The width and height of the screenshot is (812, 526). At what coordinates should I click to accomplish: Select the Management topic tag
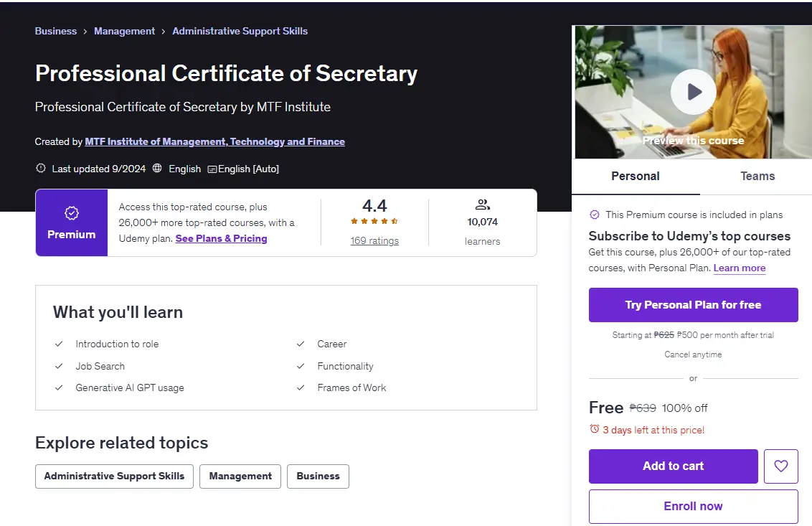(240, 476)
